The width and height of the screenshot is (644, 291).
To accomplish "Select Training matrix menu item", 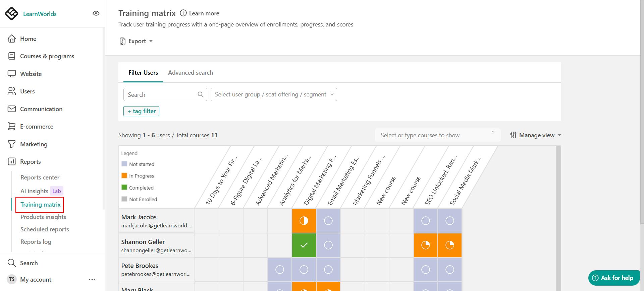I will click(x=41, y=204).
